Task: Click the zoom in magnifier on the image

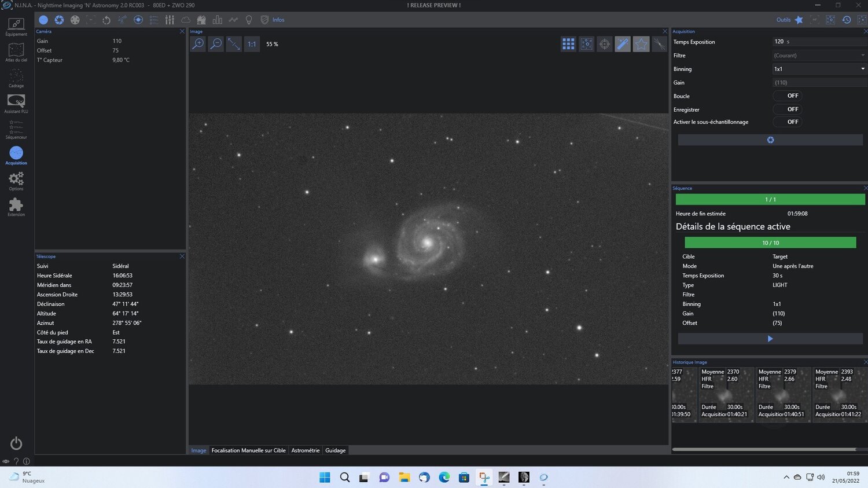Action: click(197, 44)
